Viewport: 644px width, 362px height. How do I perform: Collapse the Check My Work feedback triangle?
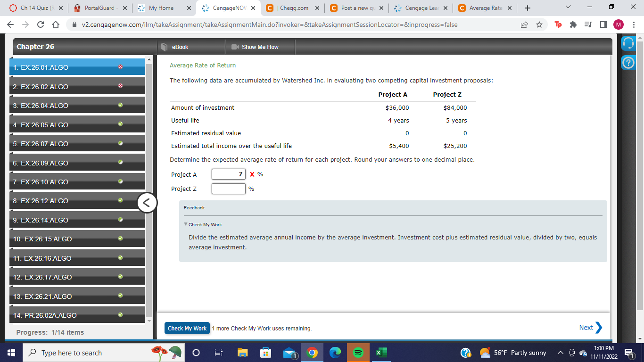click(186, 224)
